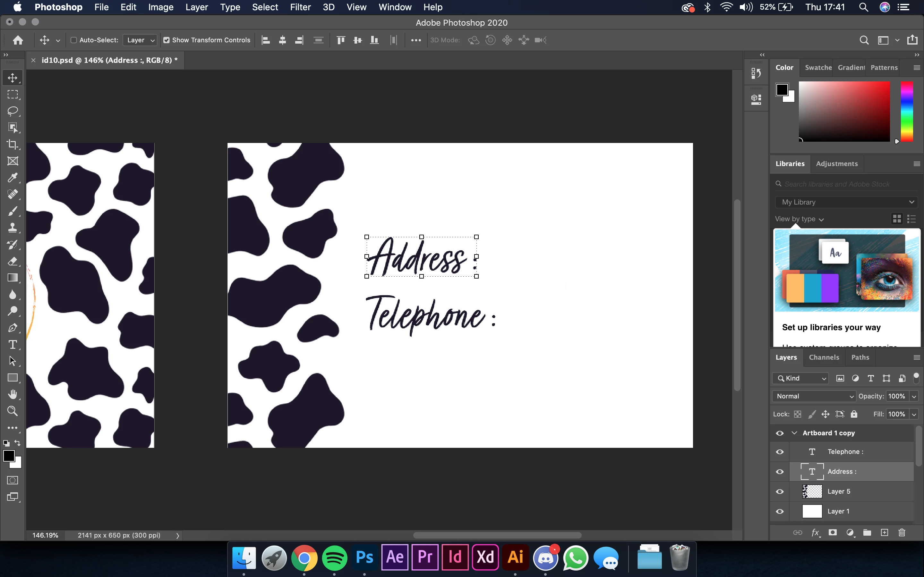Select the Crop tool

[x=13, y=144]
